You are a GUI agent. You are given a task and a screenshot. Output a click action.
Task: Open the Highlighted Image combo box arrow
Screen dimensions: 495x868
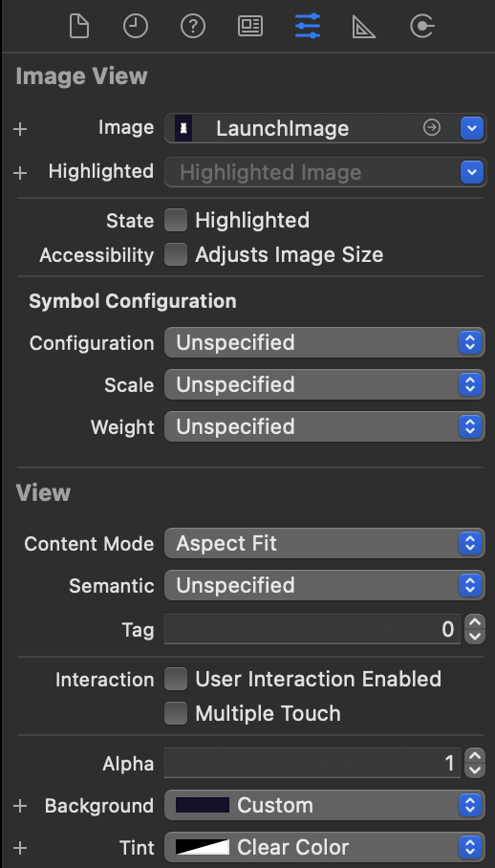click(472, 172)
